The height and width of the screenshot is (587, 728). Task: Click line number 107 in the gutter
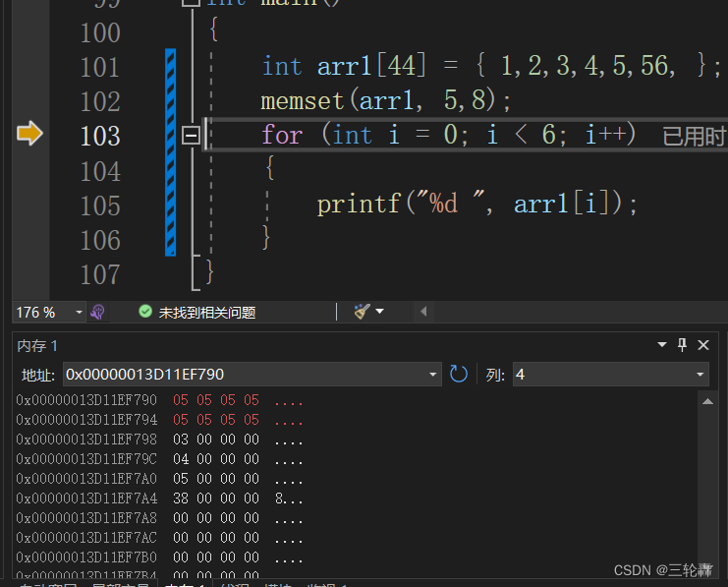pos(100,274)
